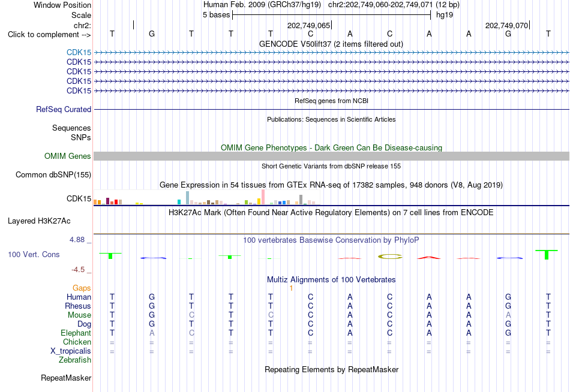Click the chr2:202,749,060-202,749,071 position text
Screen dimensions: 570x392
tap(380, 5)
